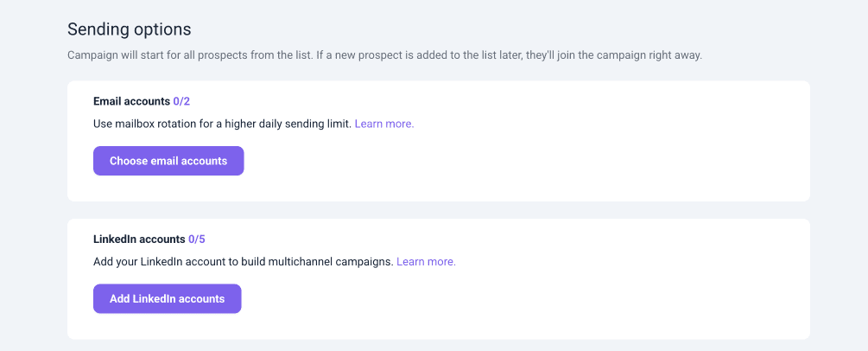Click the Sending options heading

130,31
